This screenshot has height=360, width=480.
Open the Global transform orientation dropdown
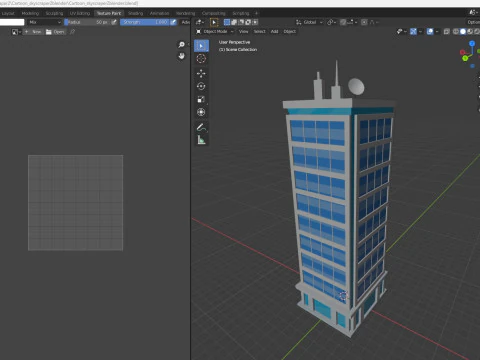tap(309, 22)
